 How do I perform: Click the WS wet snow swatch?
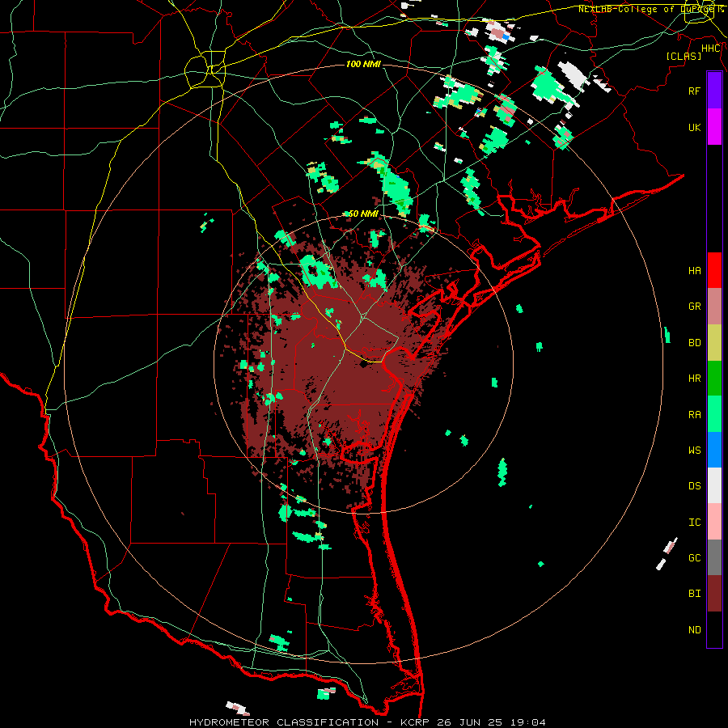pos(714,450)
